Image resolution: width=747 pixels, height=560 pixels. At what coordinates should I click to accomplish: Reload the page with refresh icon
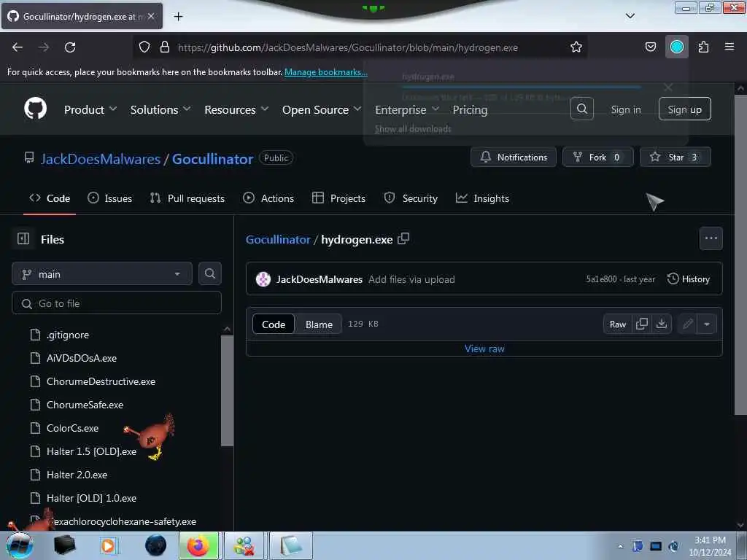pyautogui.click(x=70, y=47)
